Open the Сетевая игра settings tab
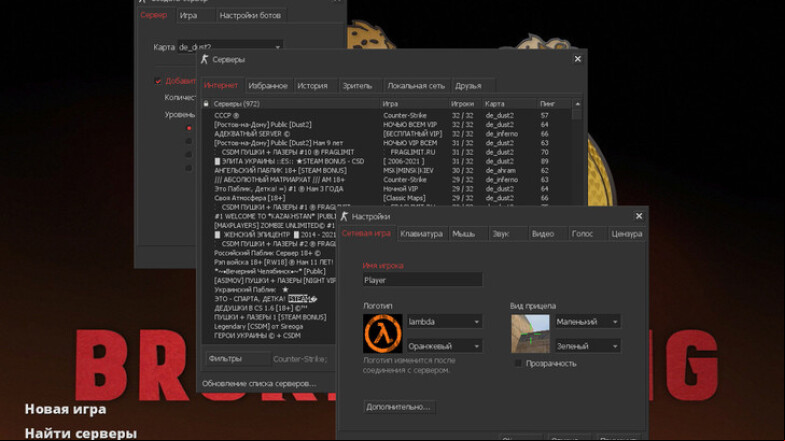The width and height of the screenshot is (785, 441). pyautogui.click(x=366, y=233)
